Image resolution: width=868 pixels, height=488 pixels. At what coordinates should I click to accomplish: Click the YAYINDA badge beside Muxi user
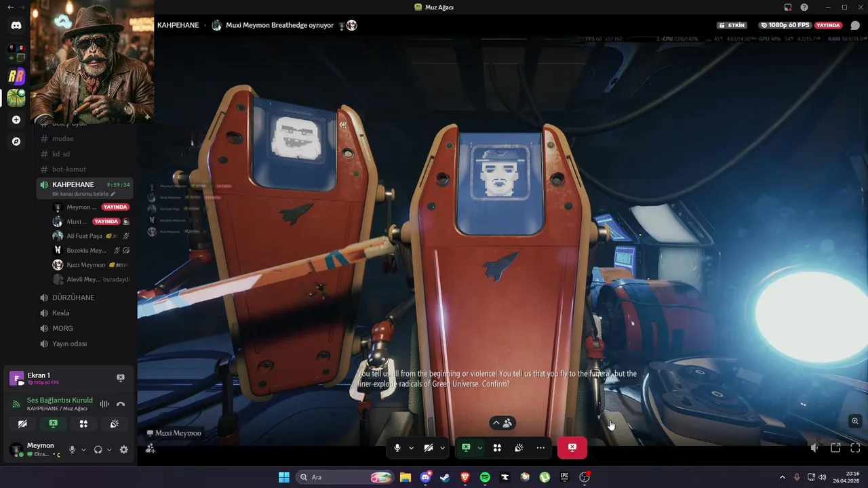106,222
